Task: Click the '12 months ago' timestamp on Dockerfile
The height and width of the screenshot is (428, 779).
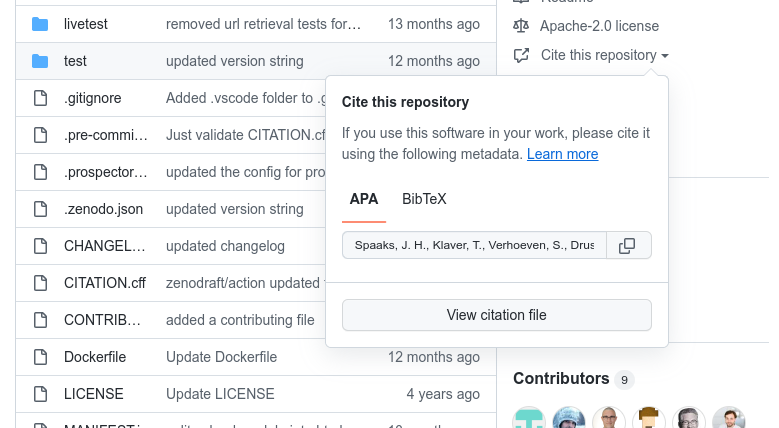Action: coord(434,357)
